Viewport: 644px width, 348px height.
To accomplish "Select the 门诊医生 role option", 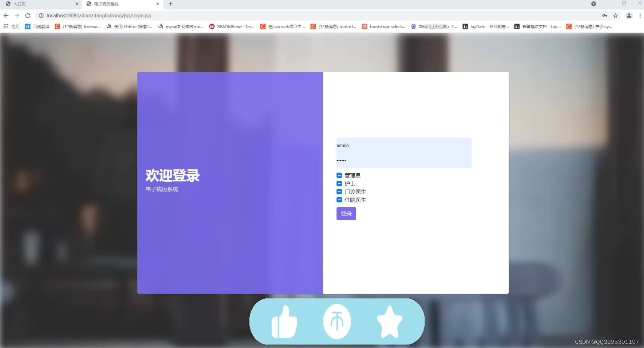I will (x=339, y=192).
